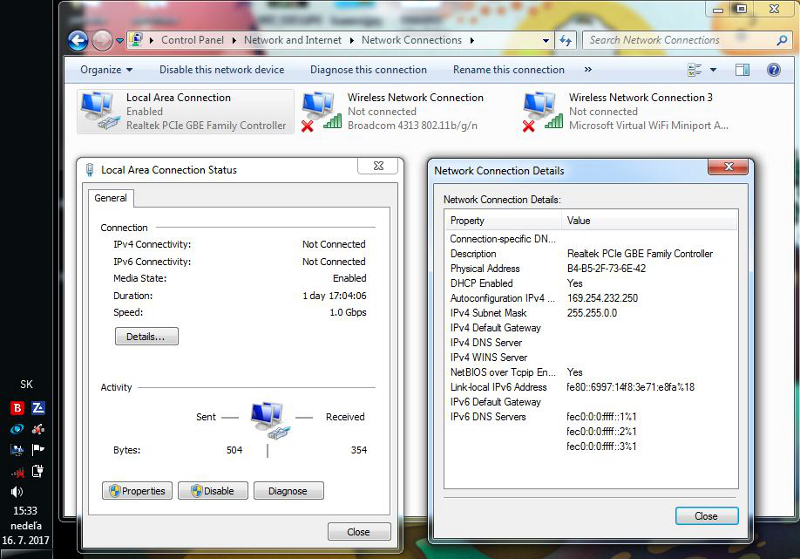800x559 pixels.
Task: Expand the chevron after Network and Internet
Action: 352,40
